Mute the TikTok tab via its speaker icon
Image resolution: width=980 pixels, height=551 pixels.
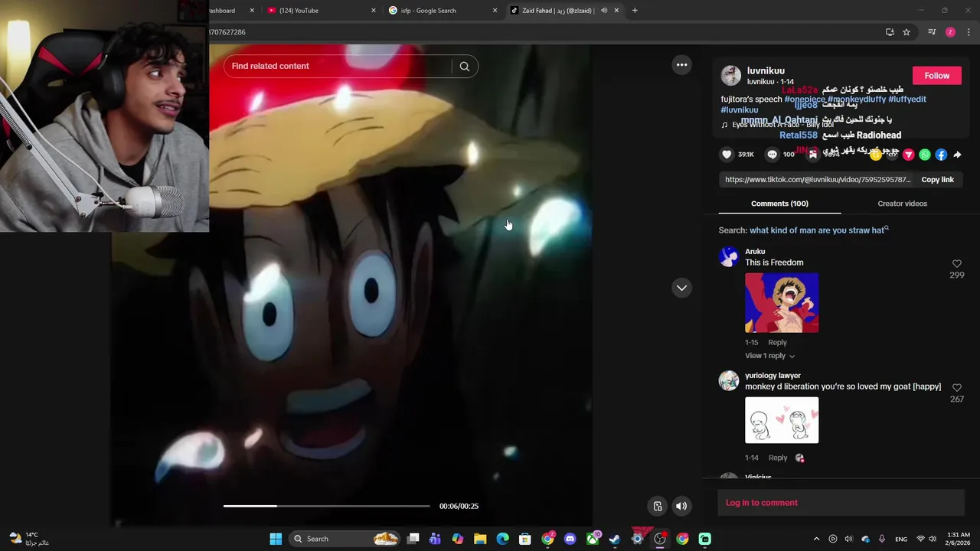coord(604,11)
